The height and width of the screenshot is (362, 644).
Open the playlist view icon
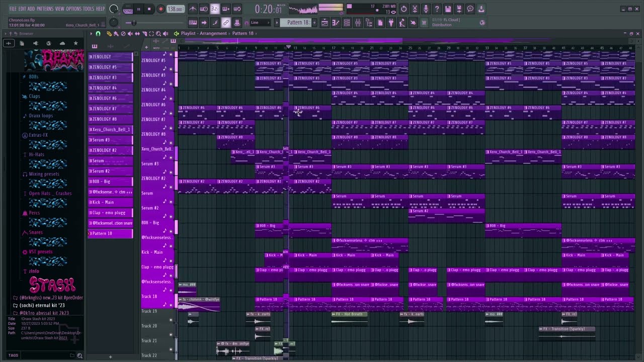(325, 23)
